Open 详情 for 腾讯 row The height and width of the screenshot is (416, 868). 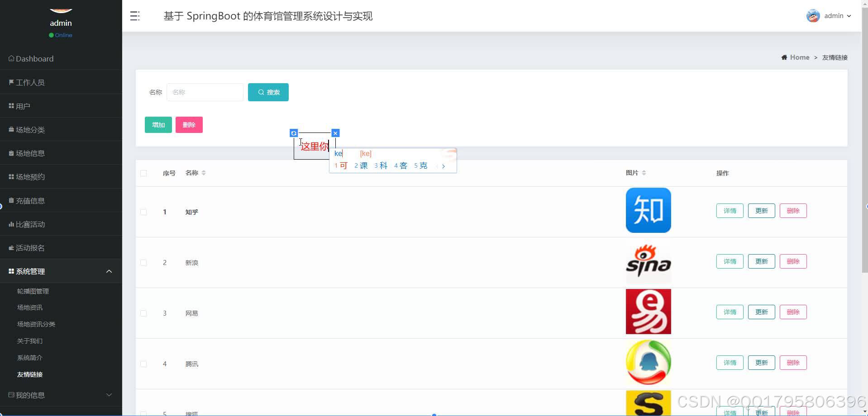pos(730,363)
